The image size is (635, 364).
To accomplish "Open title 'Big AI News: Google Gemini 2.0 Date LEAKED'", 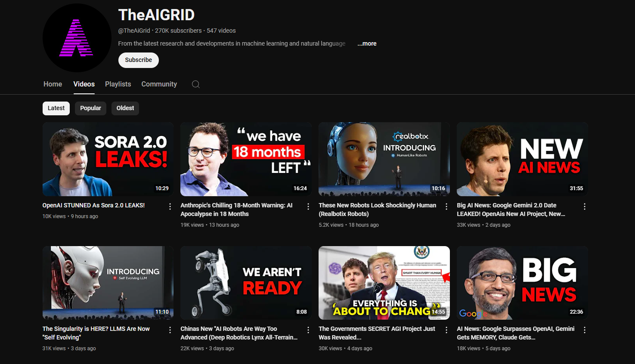I will tap(511, 210).
